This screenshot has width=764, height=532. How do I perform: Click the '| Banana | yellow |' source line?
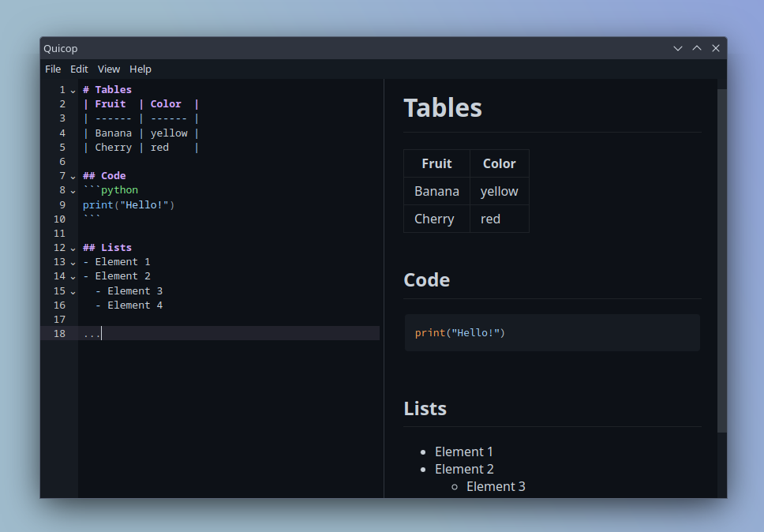click(x=140, y=133)
